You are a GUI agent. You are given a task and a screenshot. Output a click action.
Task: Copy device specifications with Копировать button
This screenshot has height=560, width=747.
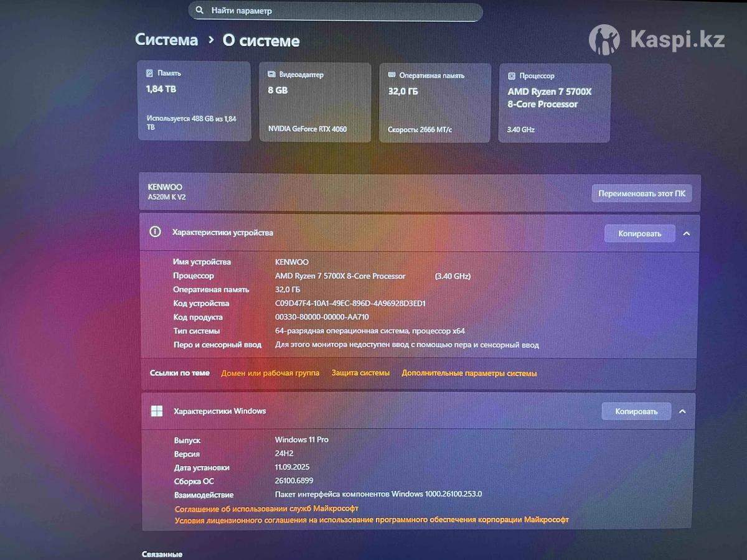(x=639, y=233)
